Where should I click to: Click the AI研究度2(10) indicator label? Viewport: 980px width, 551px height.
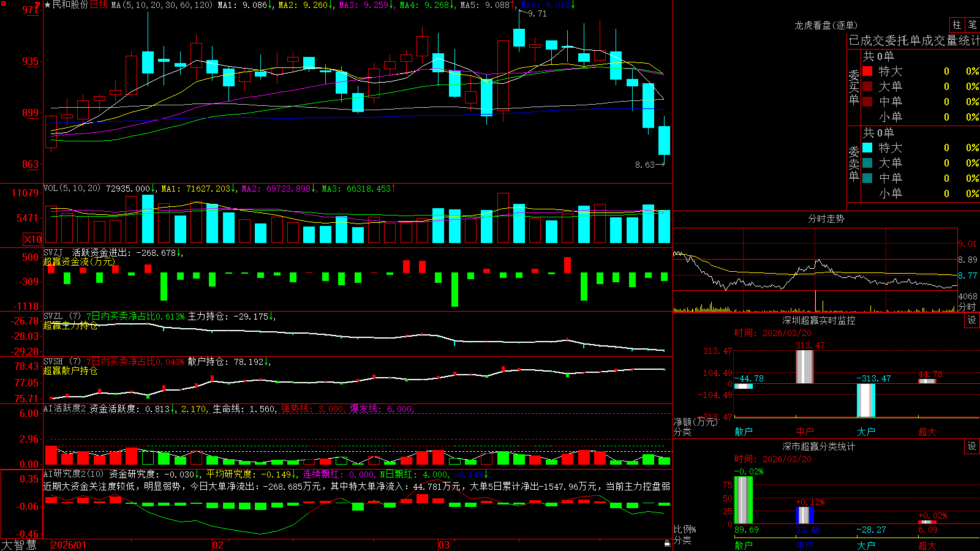[x=73, y=474]
